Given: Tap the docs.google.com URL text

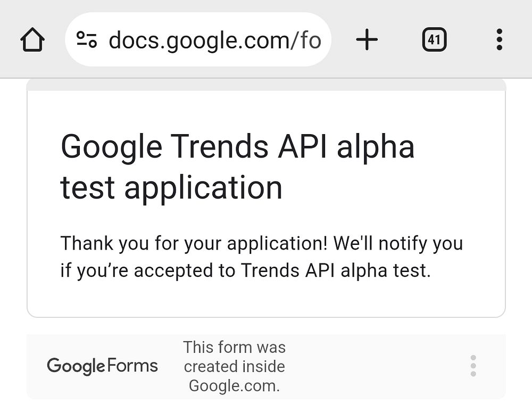Looking at the screenshot, I should click(214, 40).
